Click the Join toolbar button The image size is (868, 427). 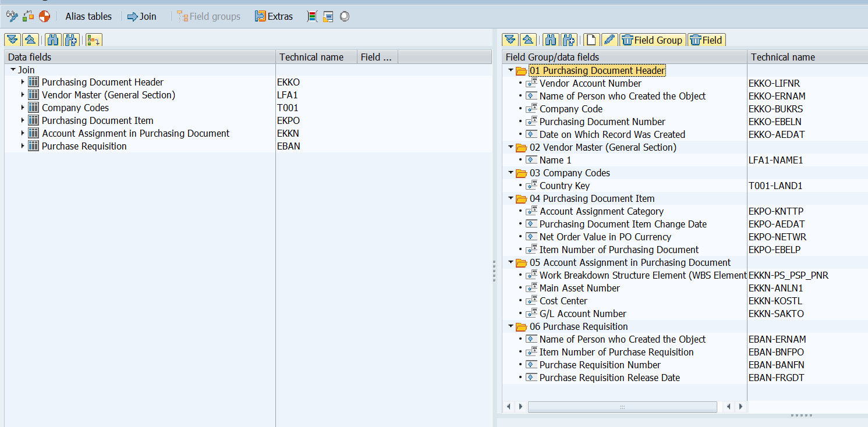[x=141, y=16]
